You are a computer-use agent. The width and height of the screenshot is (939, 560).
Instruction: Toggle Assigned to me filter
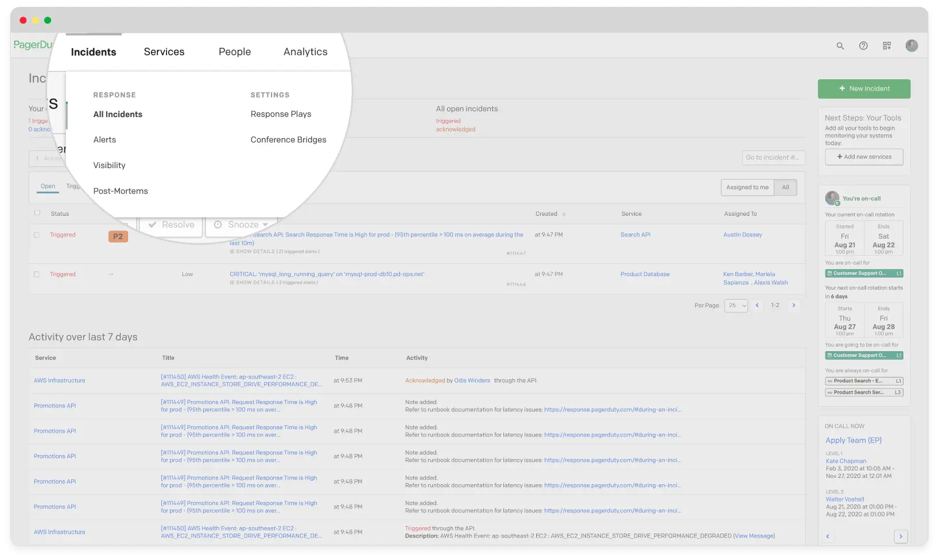(x=747, y=188)
